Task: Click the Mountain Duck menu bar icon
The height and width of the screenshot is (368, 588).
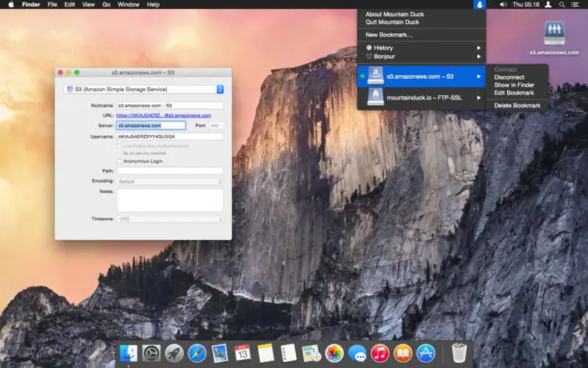Action: (x=479, y=4)
